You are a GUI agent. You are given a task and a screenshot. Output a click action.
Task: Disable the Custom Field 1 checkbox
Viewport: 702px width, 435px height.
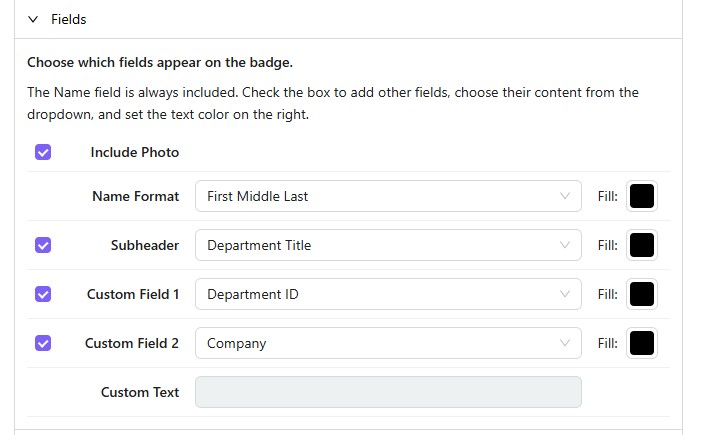(x=43, y=294)
